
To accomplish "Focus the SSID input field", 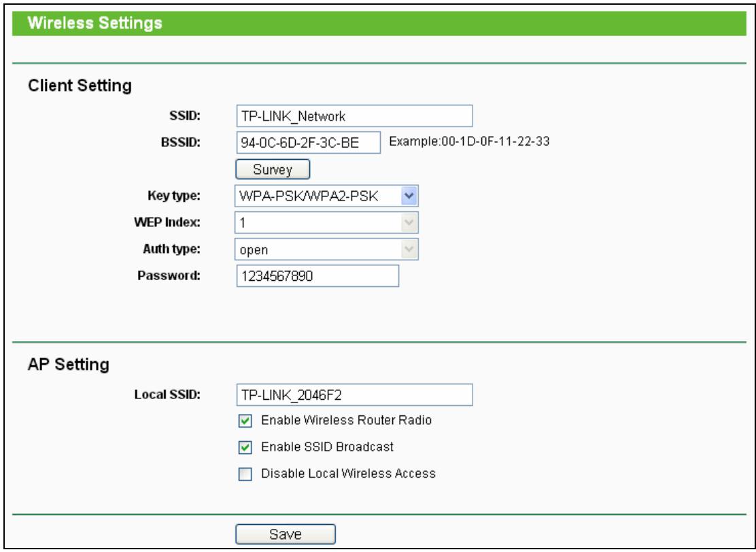I will [354, 116].
